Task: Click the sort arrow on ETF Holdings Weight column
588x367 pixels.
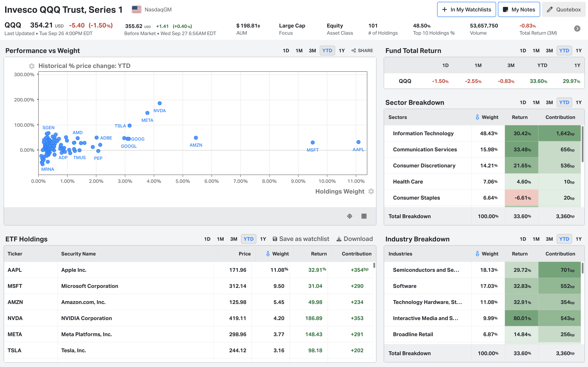Action: pos(268,254)
